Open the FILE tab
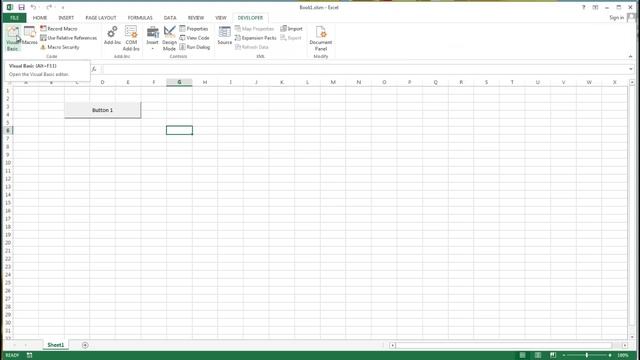The width and height of the screenshot is (640, 360). 14,18
